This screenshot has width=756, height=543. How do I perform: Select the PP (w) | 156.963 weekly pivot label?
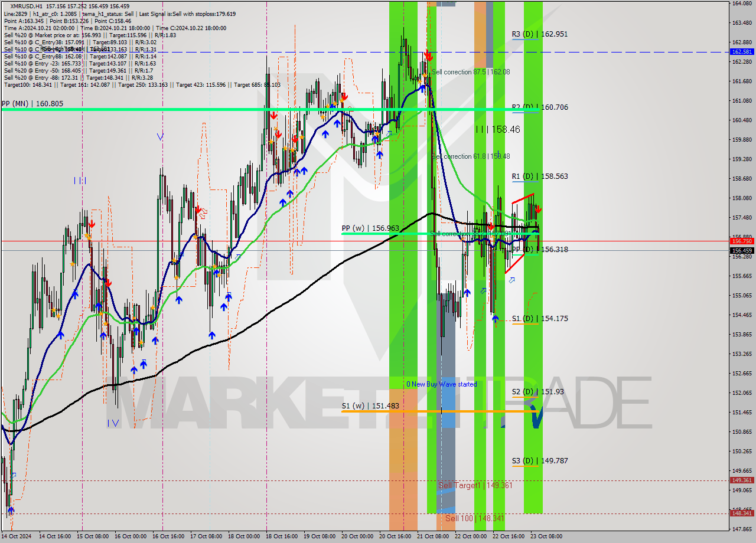pyautogui.click(x=370, y=228)
